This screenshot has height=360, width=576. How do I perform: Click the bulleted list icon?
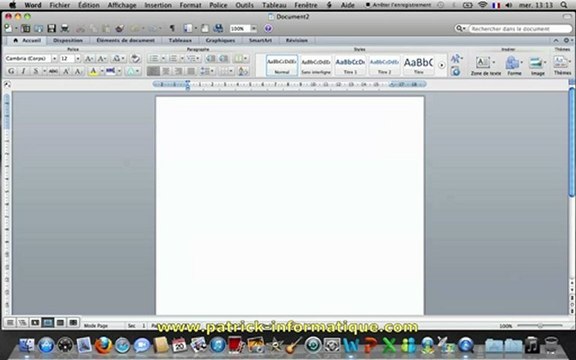[154, 58]
